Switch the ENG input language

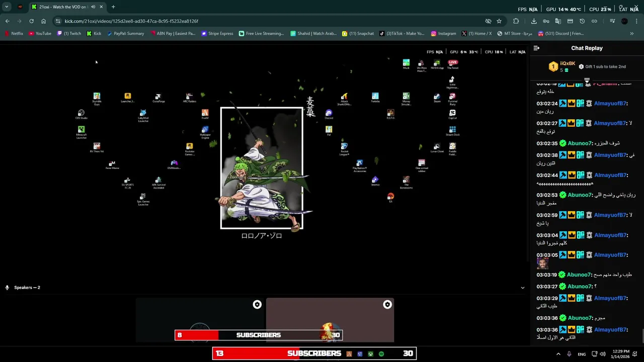click(582, 354)
